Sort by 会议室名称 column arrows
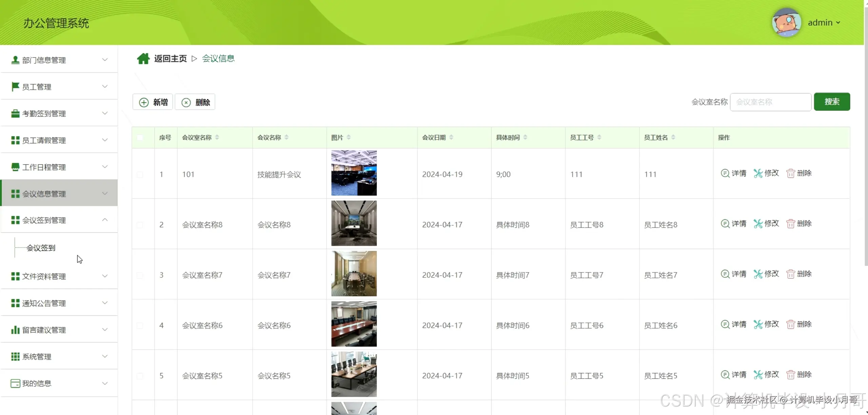This screenshot has width=868, height=415. coord(217,137)
